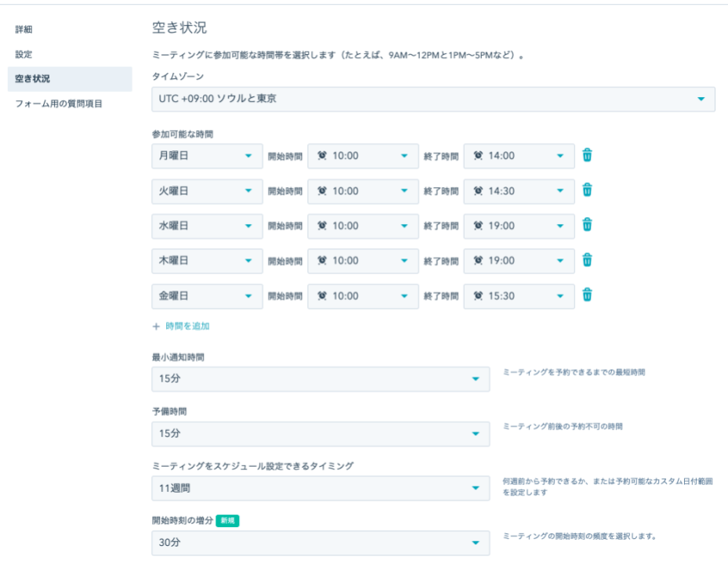Open フォーム用の質問項目 in the sidebar

[x=59, y=103]
